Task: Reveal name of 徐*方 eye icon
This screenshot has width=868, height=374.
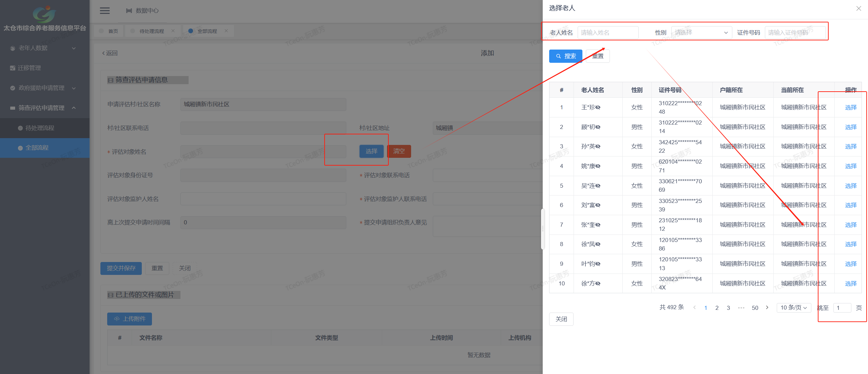Action: pos(598,284)
